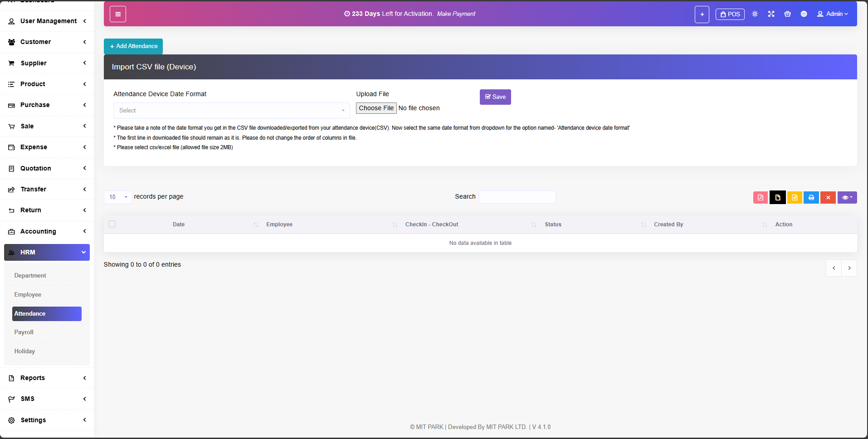Click the Make Payment link

(x=456, y=14)
